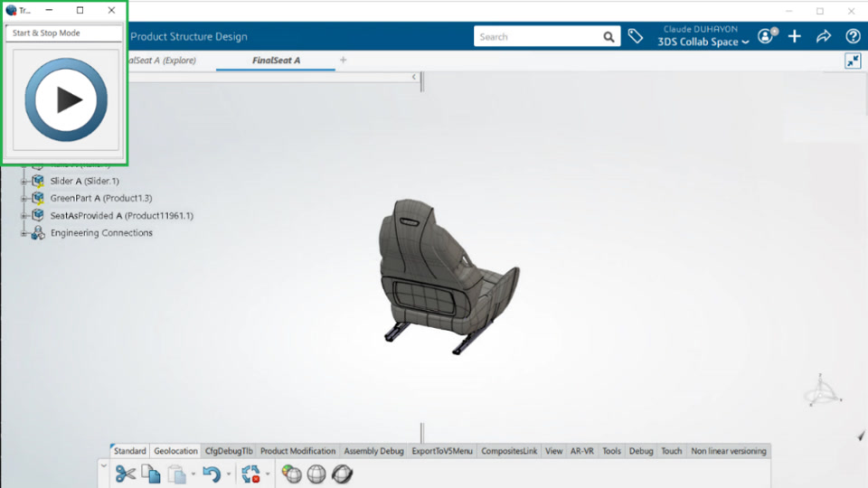Screen dimensions: 868x488
Task: Click the Copy icon
Action: point(151,474)
